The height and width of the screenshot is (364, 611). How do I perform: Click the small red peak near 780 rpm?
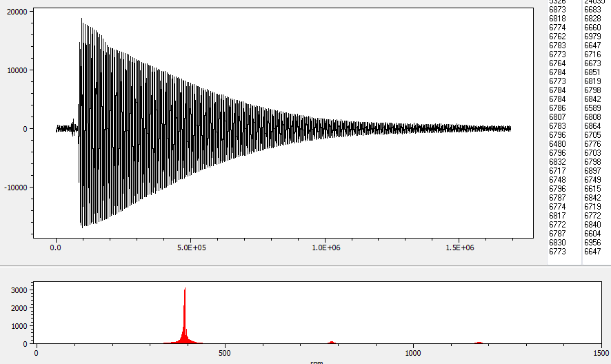pyautogui.click(x=332, y=341)
